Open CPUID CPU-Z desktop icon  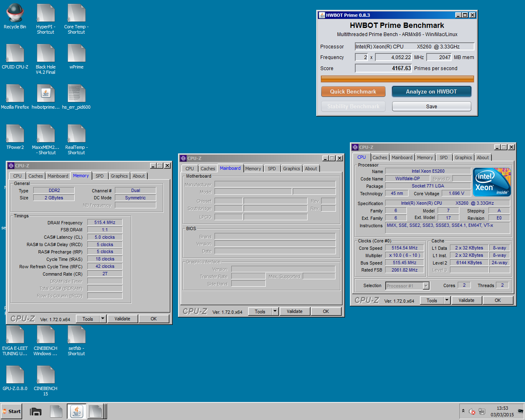15,57
